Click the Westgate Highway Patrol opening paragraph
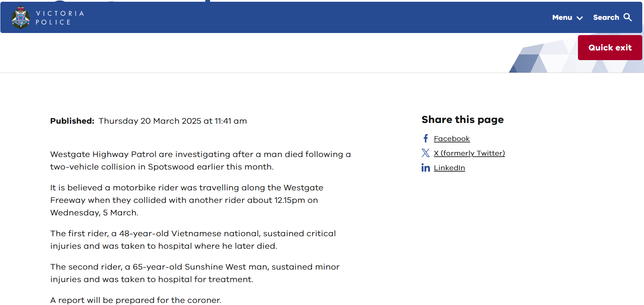644x305 pixels. (200, 160)
